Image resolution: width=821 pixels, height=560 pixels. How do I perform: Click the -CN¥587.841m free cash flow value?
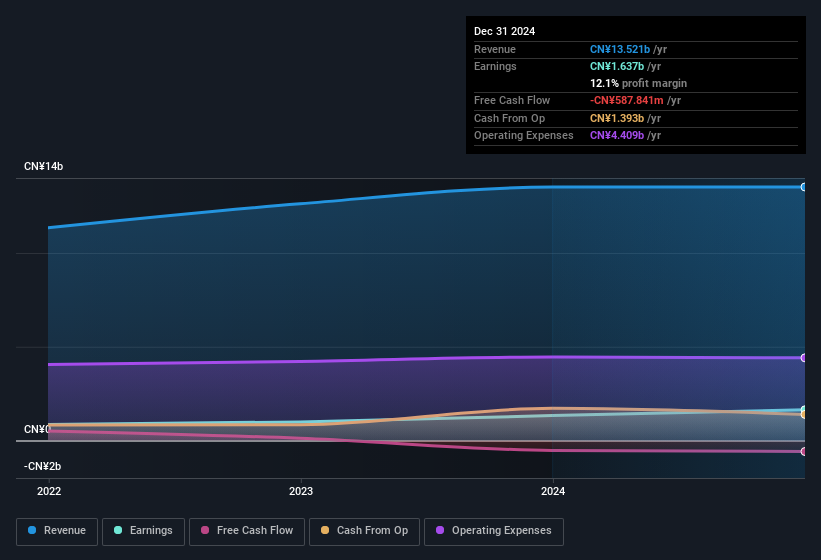click(x=626, y=100)
